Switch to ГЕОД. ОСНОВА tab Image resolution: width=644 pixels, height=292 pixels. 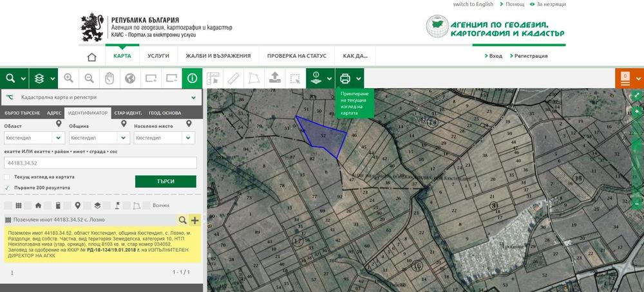point(165,113)
